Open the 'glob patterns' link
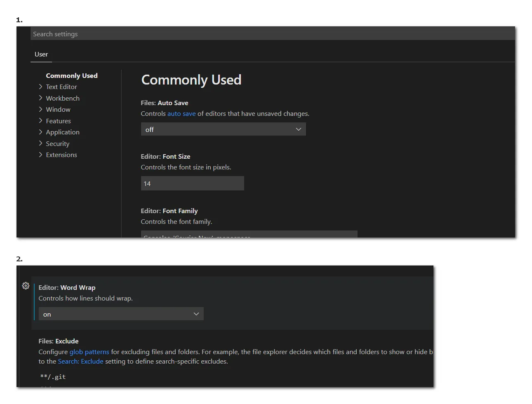This screenshot has width=532, height=404. 89,352
